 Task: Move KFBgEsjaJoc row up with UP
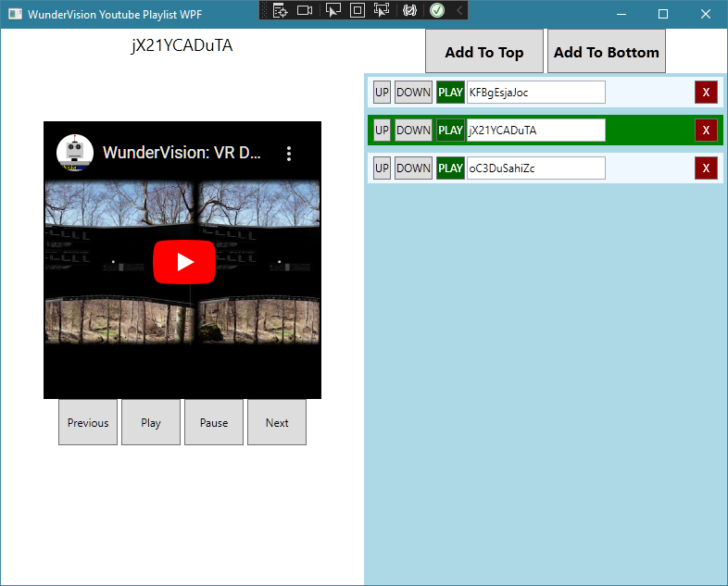pyautogui.click(x=383, y=93)
